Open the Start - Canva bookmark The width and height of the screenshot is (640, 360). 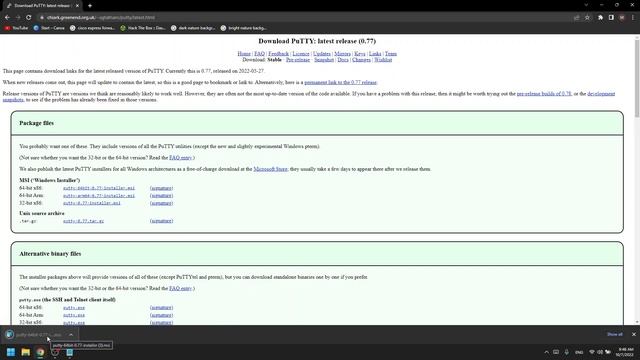pos(49,28)
